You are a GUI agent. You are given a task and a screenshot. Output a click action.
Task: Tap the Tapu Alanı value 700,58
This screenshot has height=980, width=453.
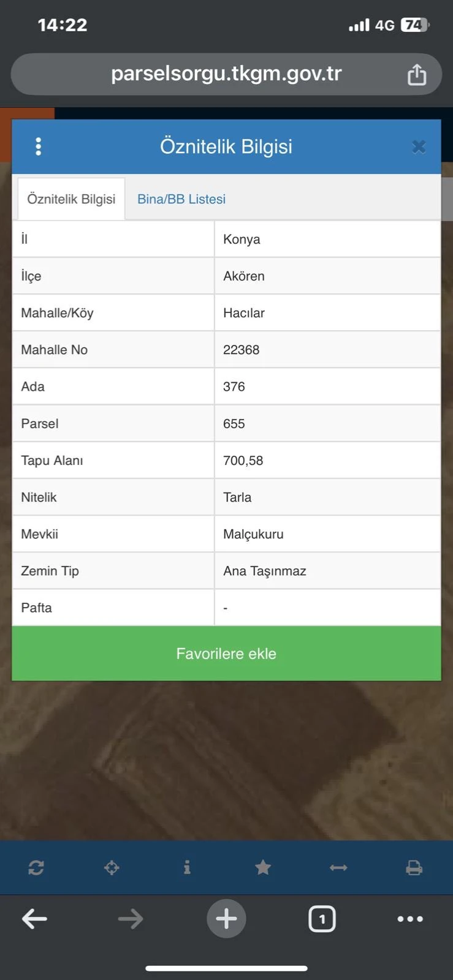(x=243, y=461)
